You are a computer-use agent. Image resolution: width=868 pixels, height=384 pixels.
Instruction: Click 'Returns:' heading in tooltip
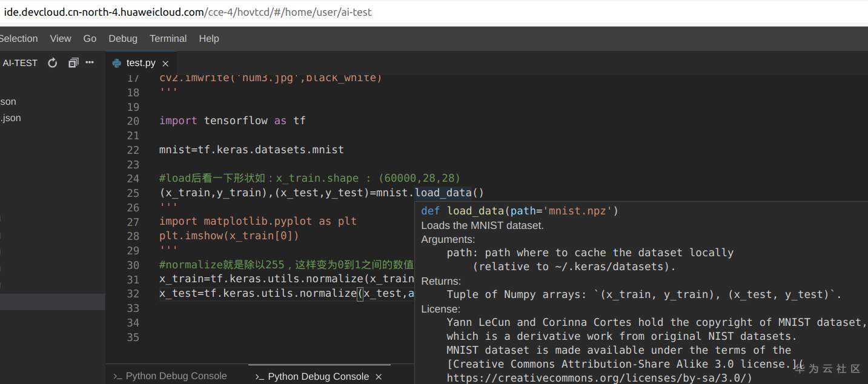click(441, 281)
